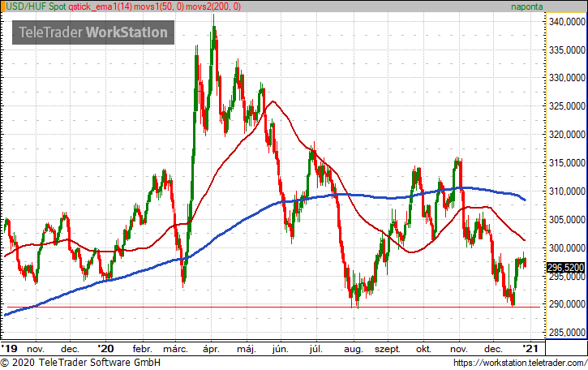Click the '19 year label on time axis
This screenshot has height=370, width=588.
(x=10, y=349)
